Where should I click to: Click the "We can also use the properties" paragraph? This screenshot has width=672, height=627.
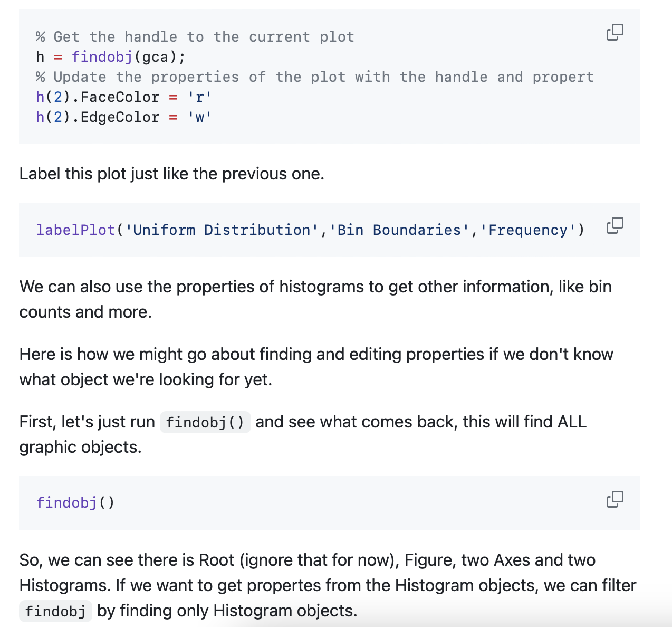coord(315,299)
